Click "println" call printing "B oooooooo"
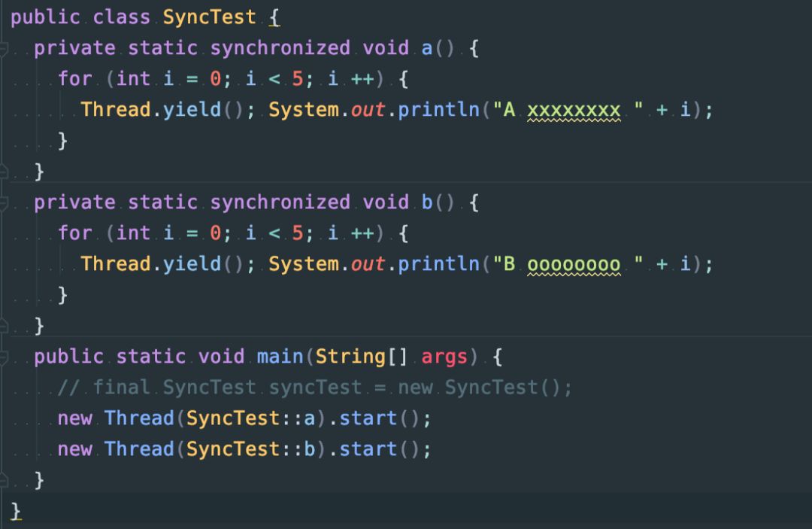 (x=438, y=263)
